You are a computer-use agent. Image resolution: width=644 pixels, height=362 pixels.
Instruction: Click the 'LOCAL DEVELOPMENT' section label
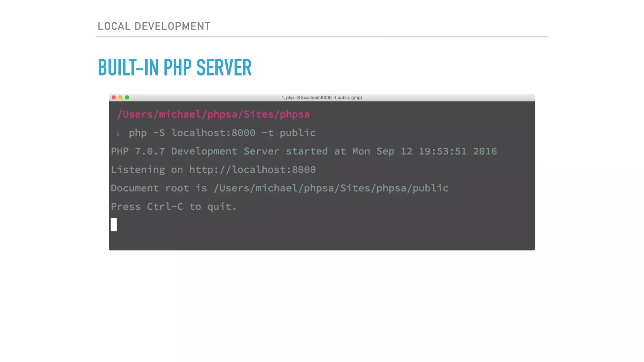point(154,26)
